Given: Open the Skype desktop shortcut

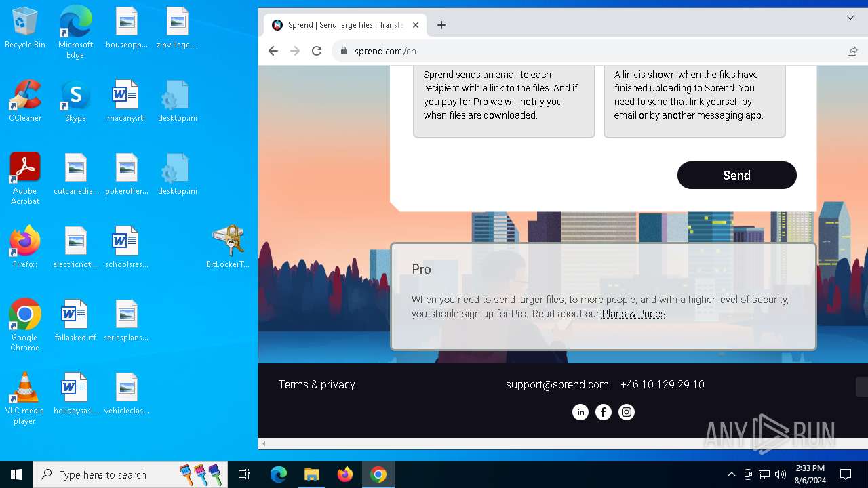Looking at the screenshot, I should [75, 102].
